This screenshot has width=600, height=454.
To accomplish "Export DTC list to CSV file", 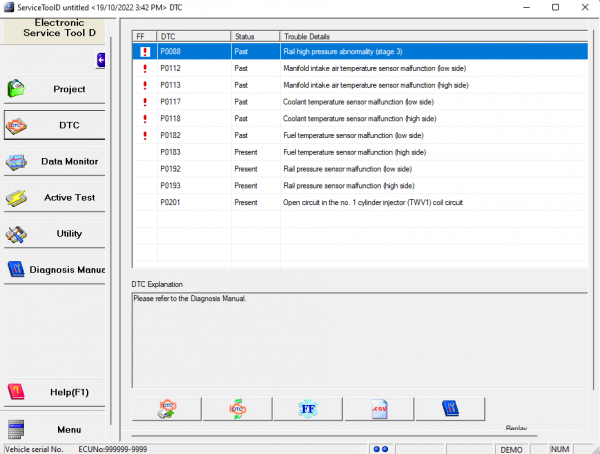I will coord(378,408).
